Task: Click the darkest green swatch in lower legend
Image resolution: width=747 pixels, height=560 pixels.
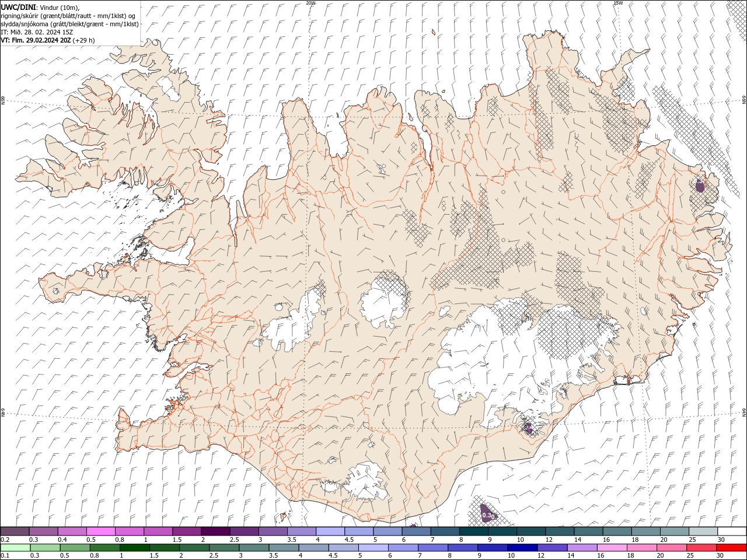Action: 134,548
